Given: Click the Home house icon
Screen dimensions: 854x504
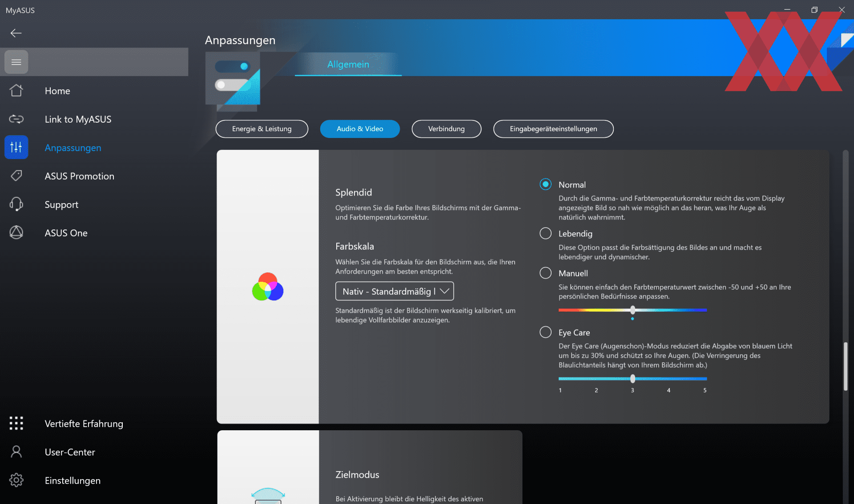Looking at the screenshot, I should pyautogui.click(x=16, y=91).
